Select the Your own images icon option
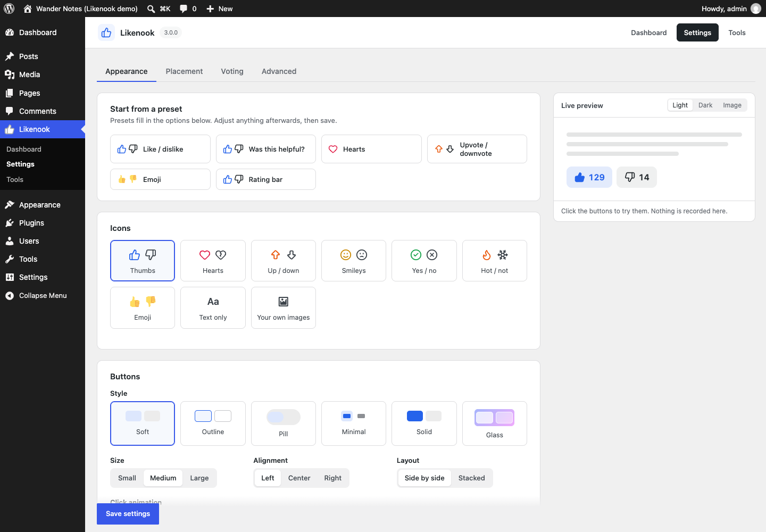The width and height of the screenshot is (766, 532). click(x=284, y=307)
